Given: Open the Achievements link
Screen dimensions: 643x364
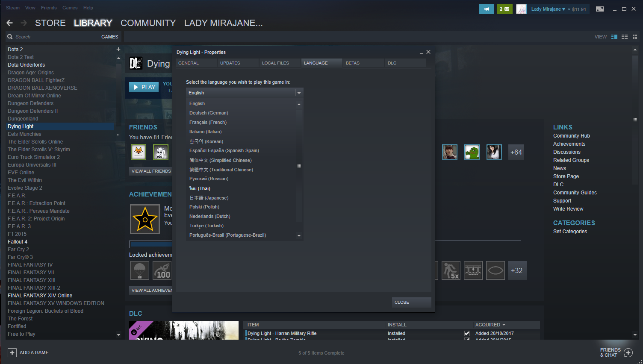Looking at the screenshot, I should 569,144.
